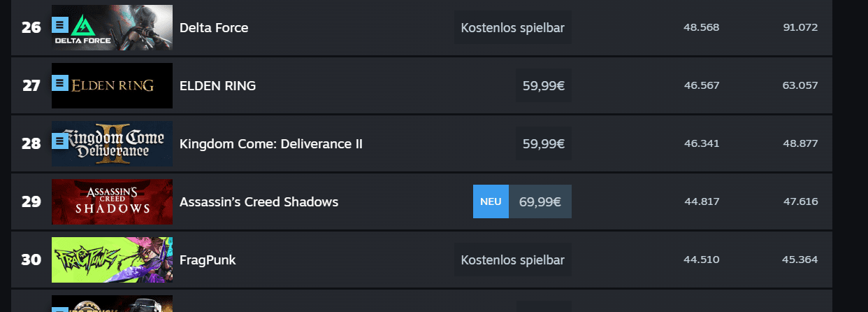Click the Kingdom Come 59,99€ price button
The width and height of the screenshot is (868, 312).
point(544,144)
